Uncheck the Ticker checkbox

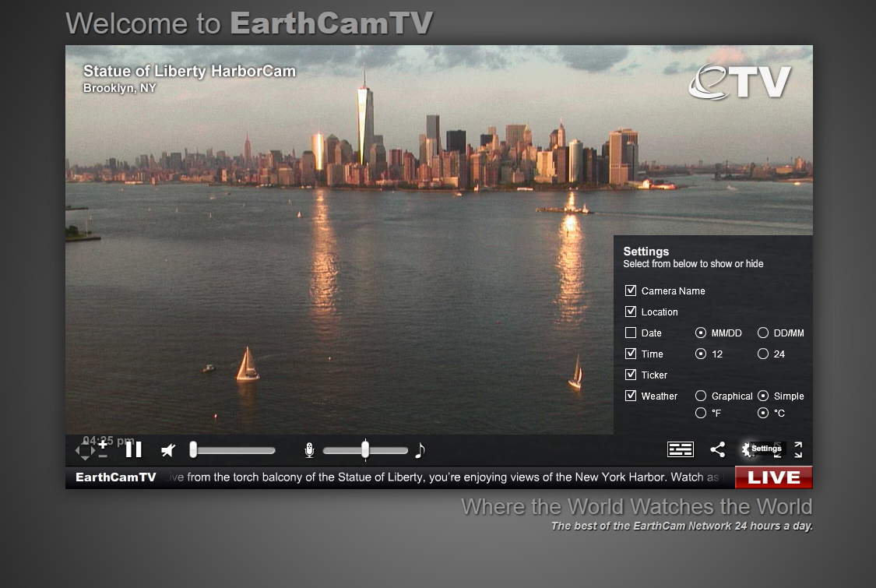tap(631, 375)
